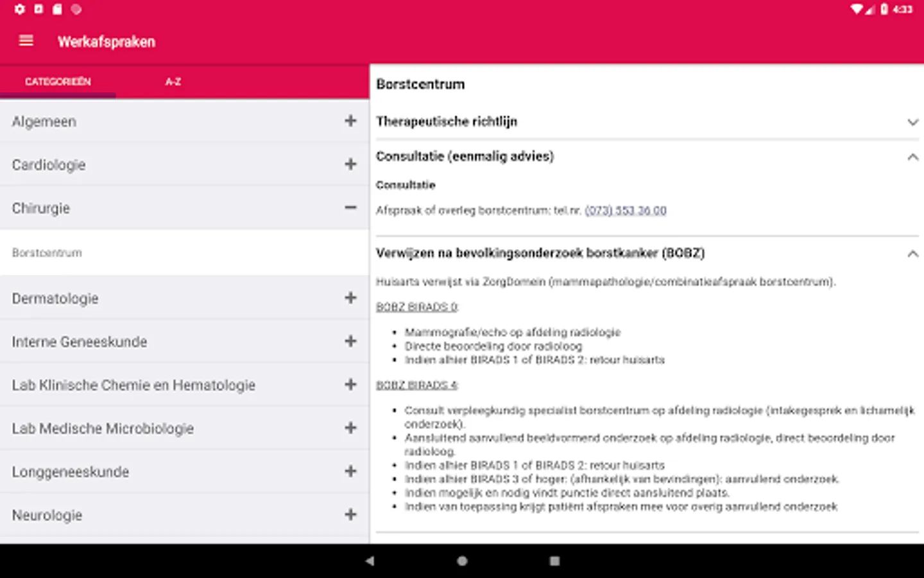Select the Borstcentrum subcategory
This screenshot has height=578, width=924.
coord(185,252)
